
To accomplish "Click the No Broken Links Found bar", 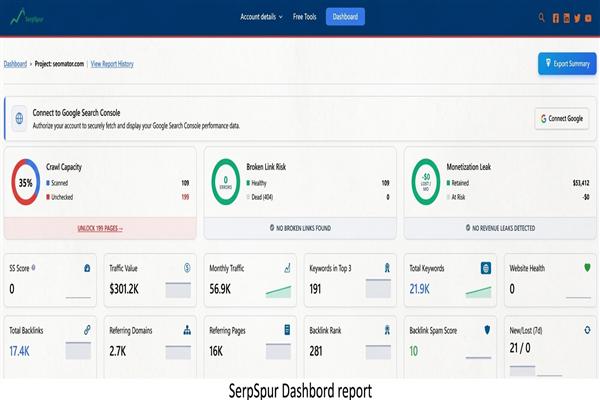I will tap(300, 228).
